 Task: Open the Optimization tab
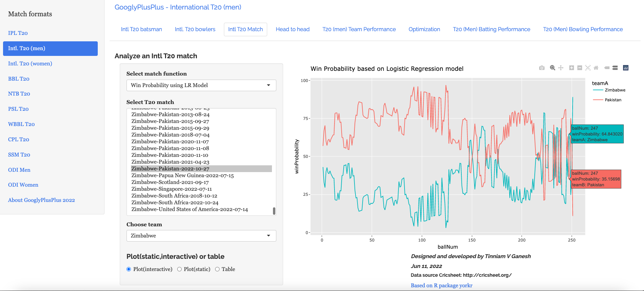click(x=424, y=29)
